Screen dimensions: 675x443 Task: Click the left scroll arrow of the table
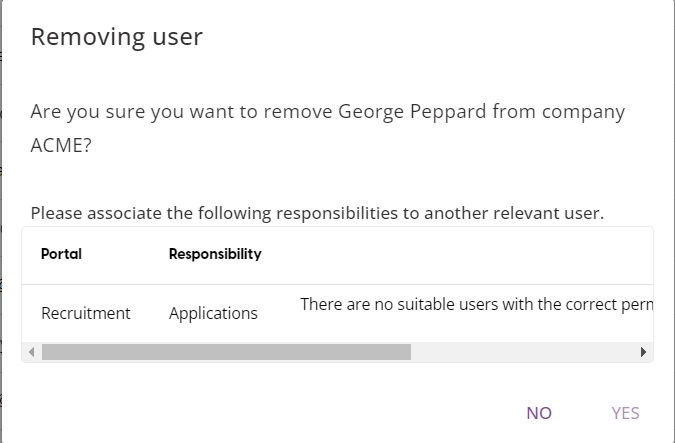pos(32,352)
